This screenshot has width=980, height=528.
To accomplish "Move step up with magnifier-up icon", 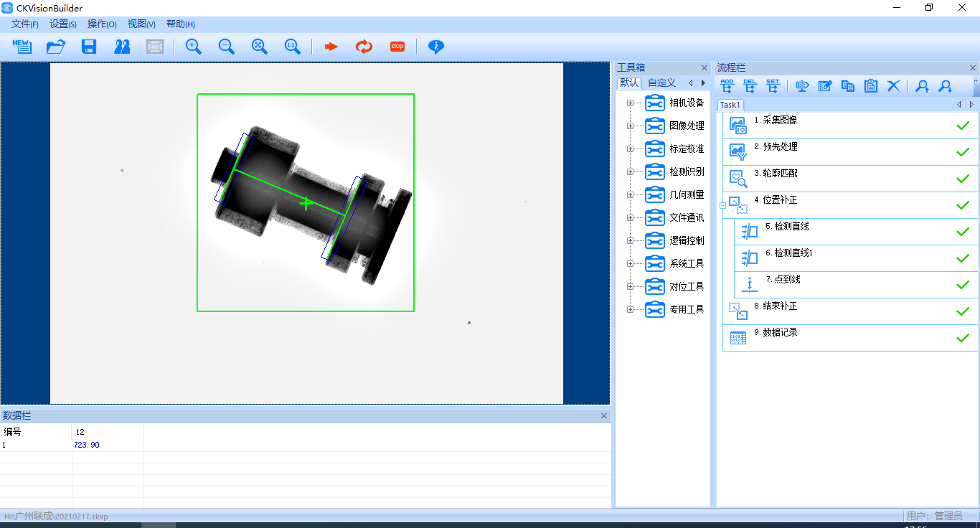I will click(x=923, y=86).
